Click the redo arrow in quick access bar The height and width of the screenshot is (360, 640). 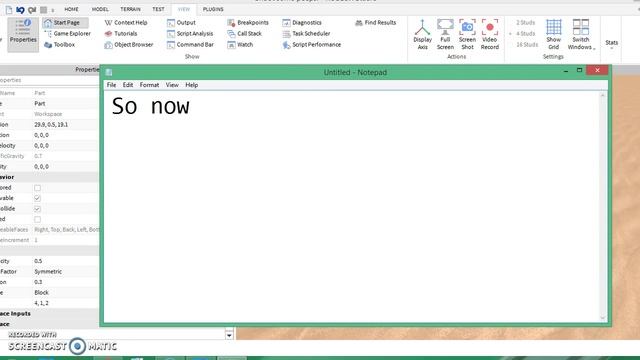pyautogui.click(x=32, y=9)
